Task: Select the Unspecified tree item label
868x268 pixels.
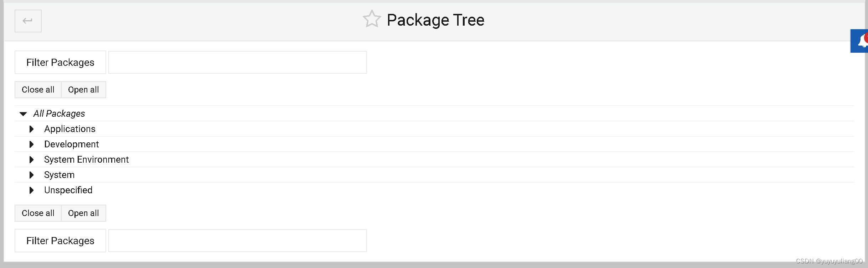Action: (x=68, y=190)
